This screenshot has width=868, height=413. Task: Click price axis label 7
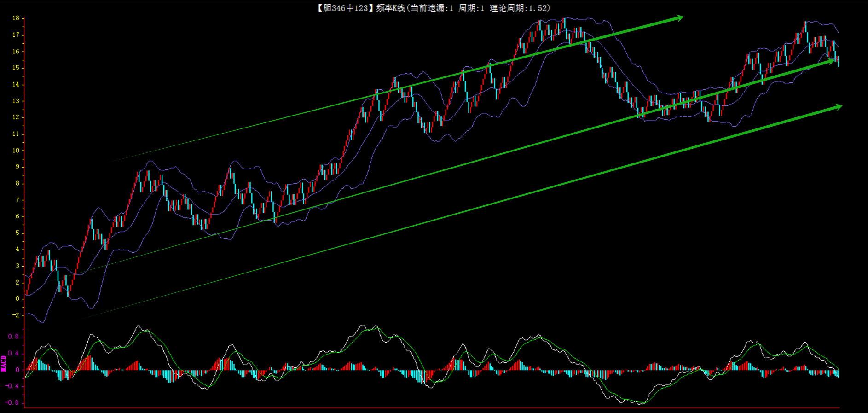pos(17,200)
